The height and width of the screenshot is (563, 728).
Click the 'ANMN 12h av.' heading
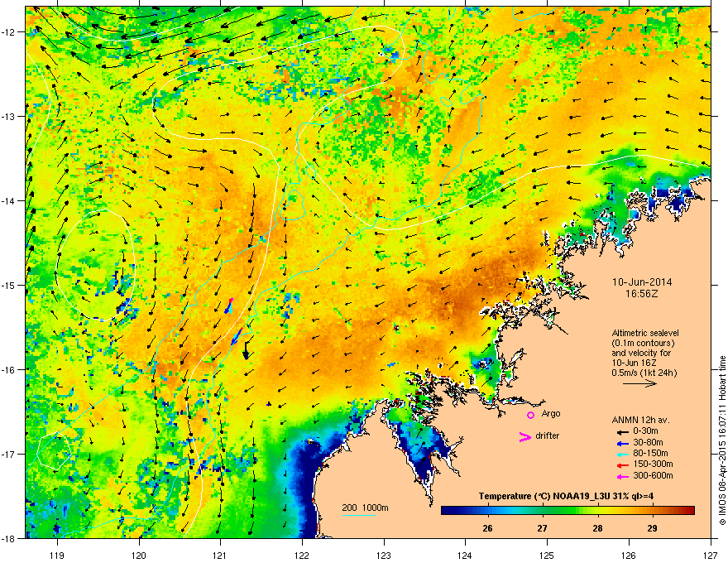[640, 420]
